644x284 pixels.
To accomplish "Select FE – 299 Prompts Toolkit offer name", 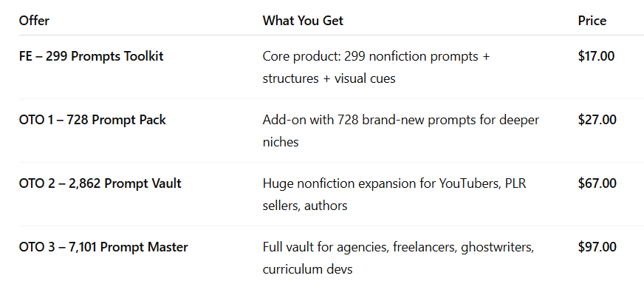I will pyautogui.click(x=91, y=56).
